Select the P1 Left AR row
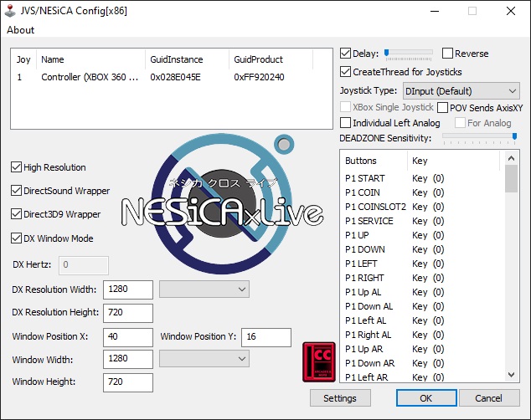Screen dimensions: 531x420 [421, 376]
